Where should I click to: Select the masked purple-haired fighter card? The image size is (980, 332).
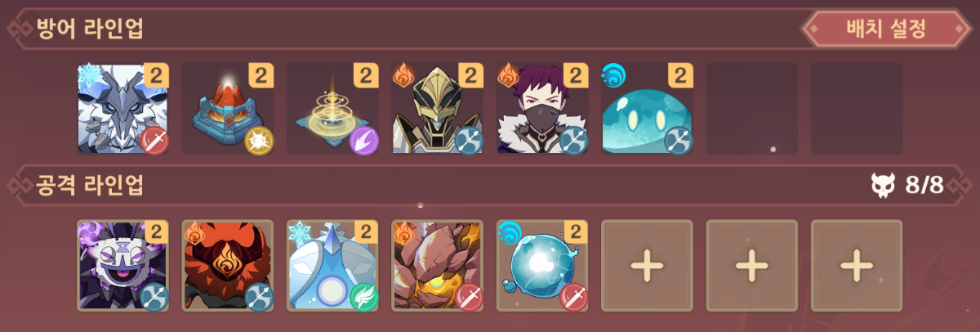point(541,109)
